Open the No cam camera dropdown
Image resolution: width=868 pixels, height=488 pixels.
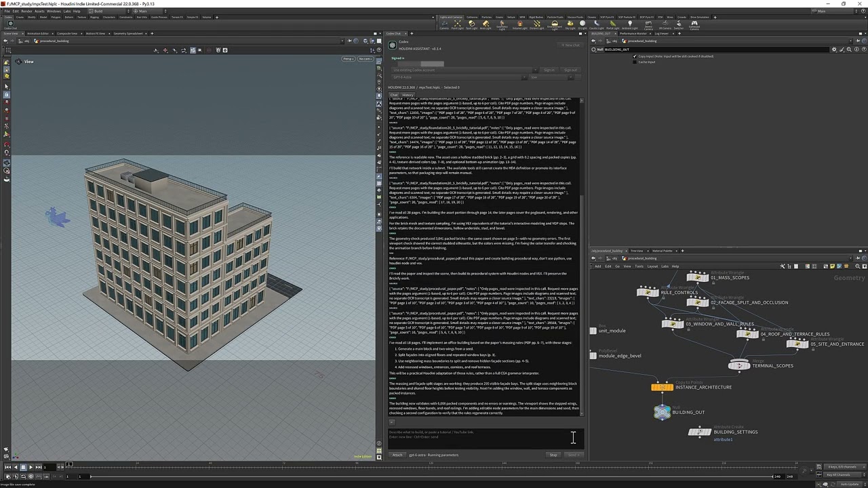tap(366, 59)
